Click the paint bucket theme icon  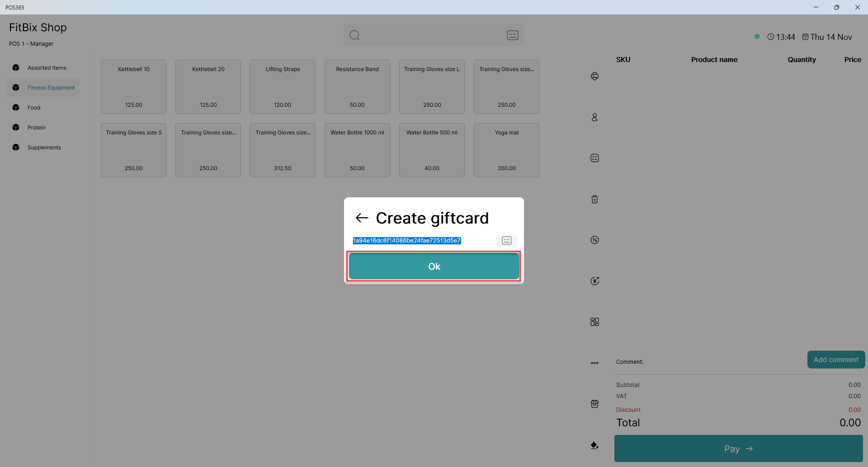(x=594, y=445)
